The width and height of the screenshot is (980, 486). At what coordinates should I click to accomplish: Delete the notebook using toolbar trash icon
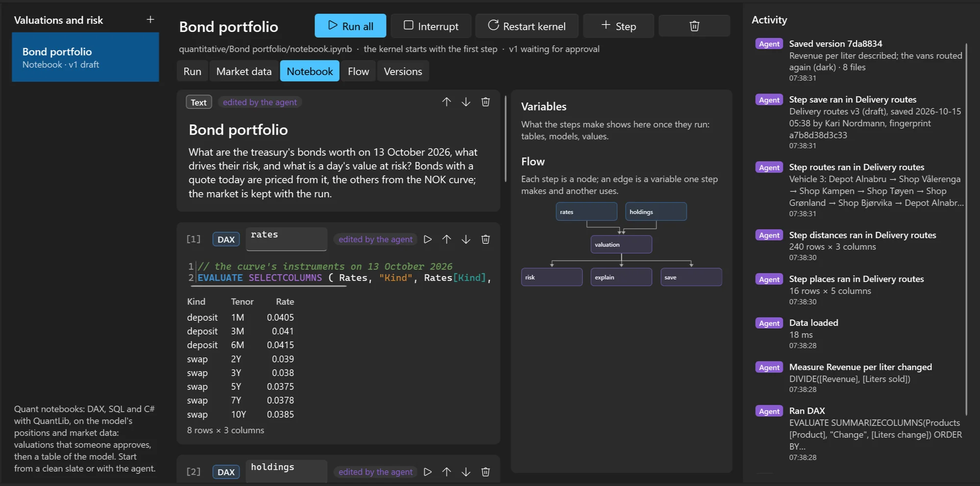click(694, 26)
